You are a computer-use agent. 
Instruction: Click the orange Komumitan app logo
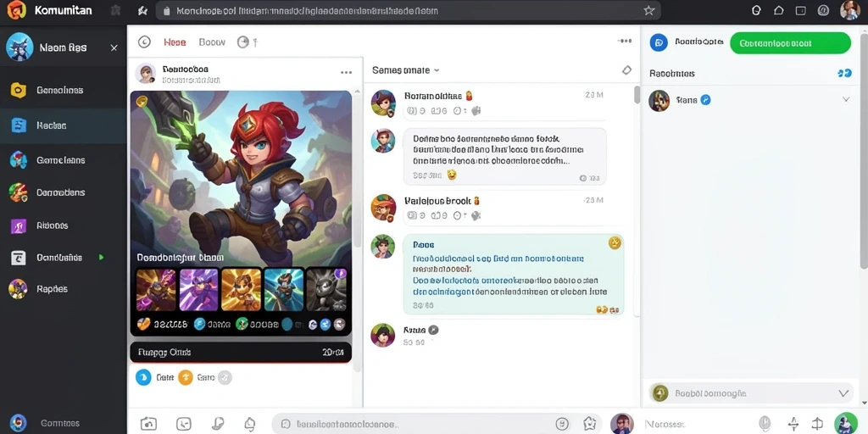(x=16, y=10)
